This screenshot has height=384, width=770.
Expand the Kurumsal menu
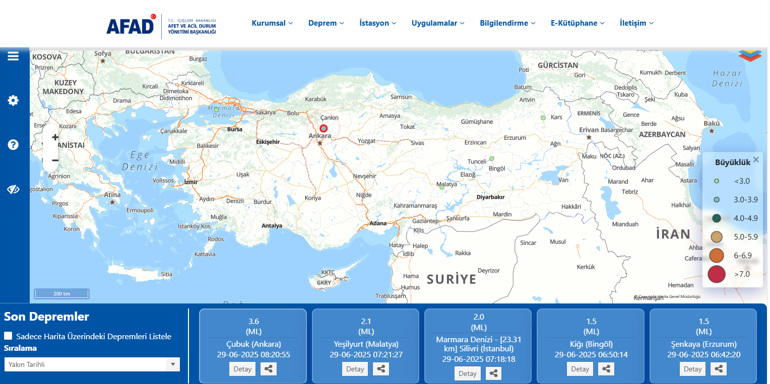(272, 23)
